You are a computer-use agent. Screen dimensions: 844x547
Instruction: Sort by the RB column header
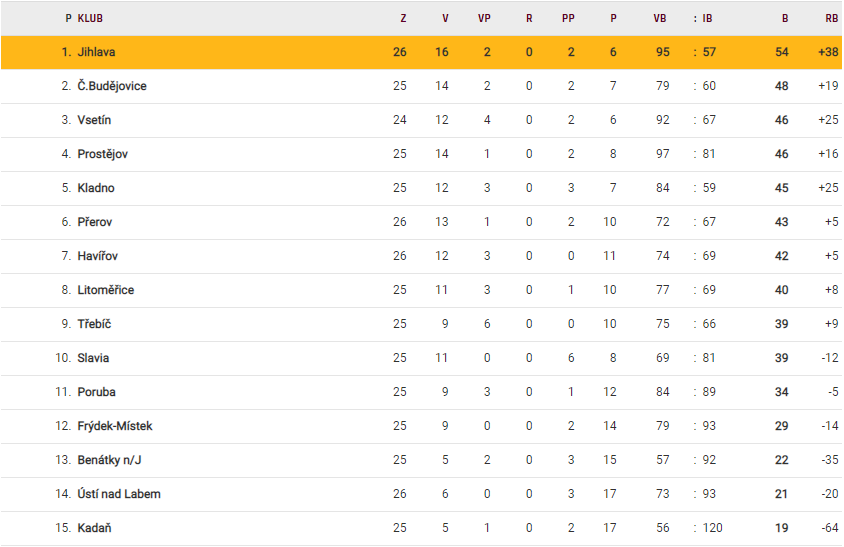pyautogui.click(x=831, y=18)
